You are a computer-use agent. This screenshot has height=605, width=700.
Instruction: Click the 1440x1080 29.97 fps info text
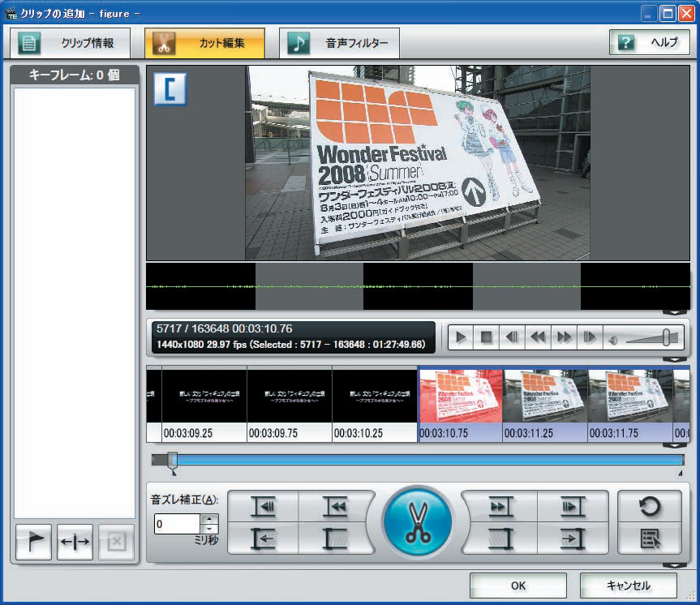coord(290,345)
